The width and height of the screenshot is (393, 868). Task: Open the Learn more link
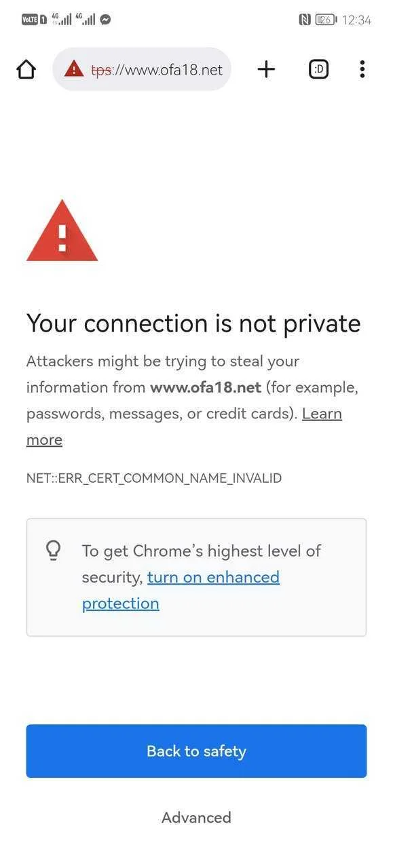coord(184,427)
